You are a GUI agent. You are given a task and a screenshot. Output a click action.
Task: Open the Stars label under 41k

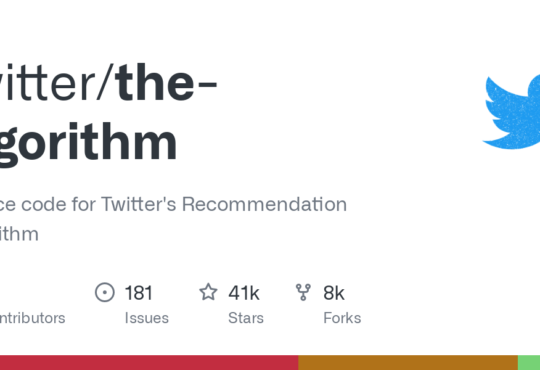(246, 318)
